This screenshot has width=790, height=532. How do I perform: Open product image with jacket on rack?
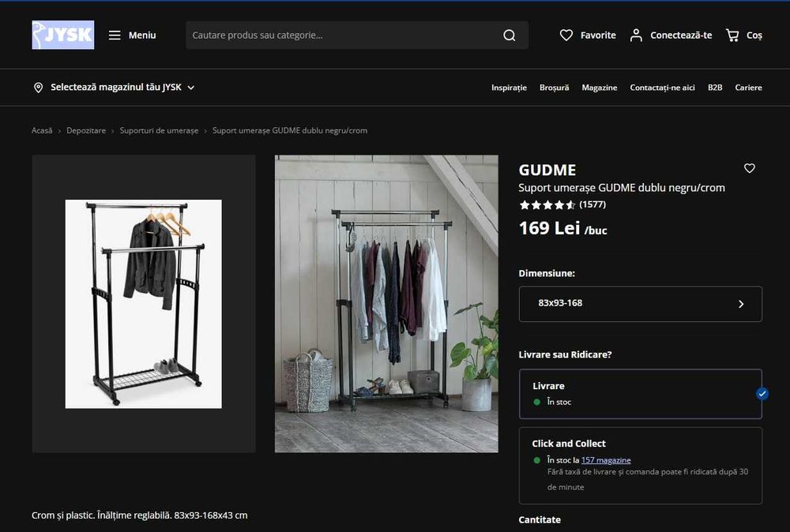144,304
